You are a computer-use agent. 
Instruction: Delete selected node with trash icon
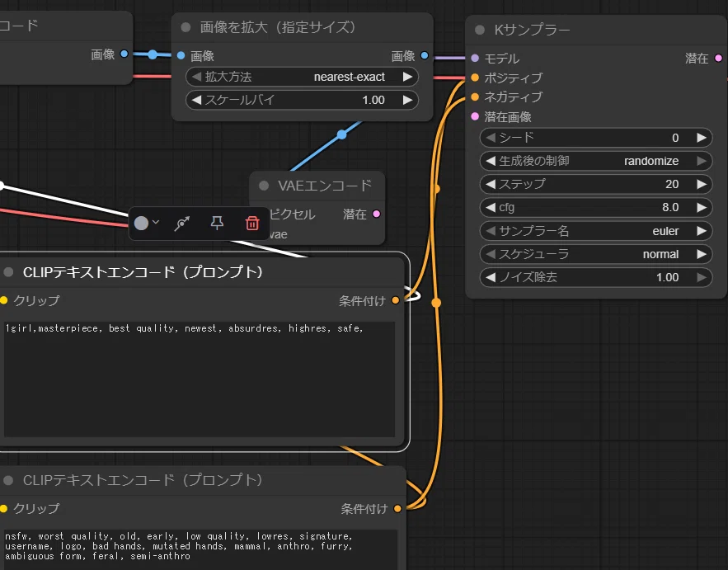point(252,224)
